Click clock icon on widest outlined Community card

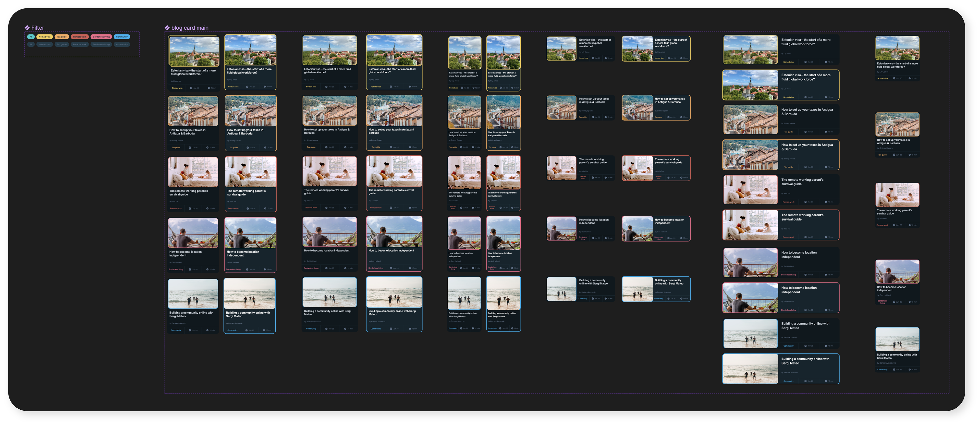826,381
